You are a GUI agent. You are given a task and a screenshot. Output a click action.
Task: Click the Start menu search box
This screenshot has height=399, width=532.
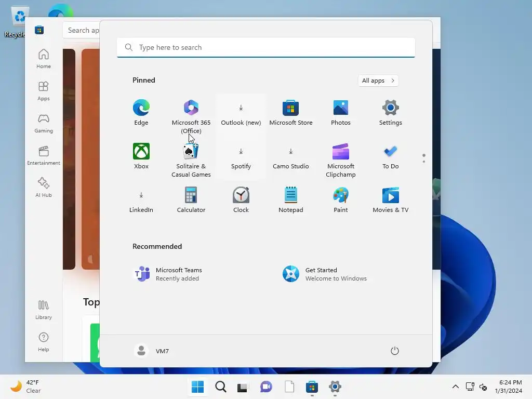coord(266,47)
